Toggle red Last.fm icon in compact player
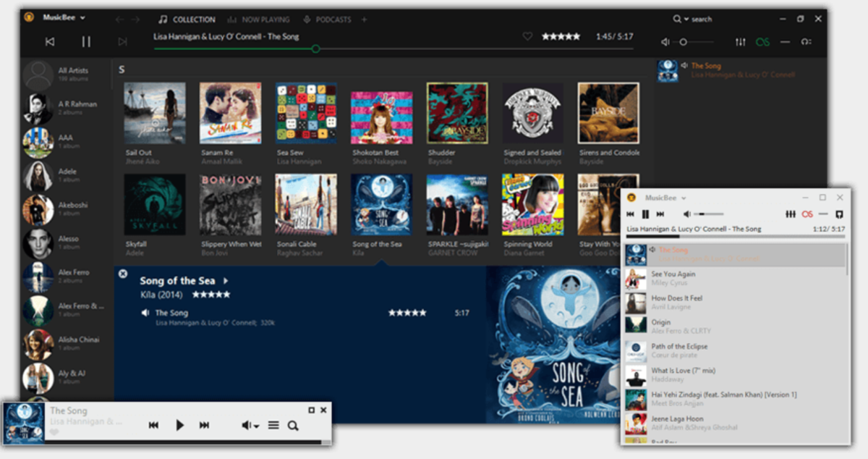 (807, 214)
